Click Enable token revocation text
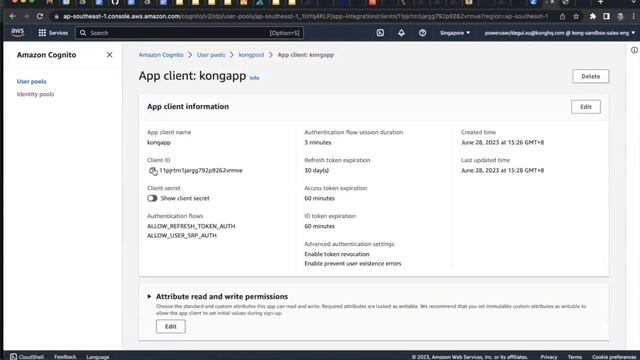This screenshot has width=640, height=360. coord(337,254)
